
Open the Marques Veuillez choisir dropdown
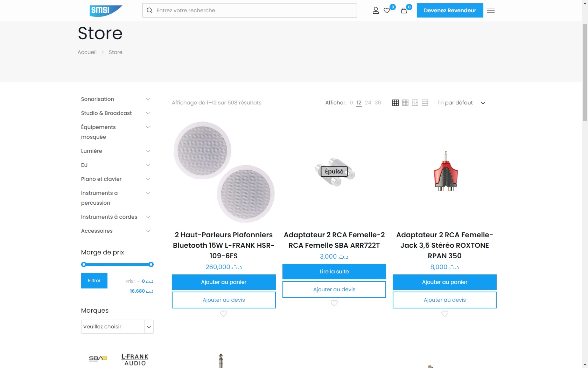117,327
